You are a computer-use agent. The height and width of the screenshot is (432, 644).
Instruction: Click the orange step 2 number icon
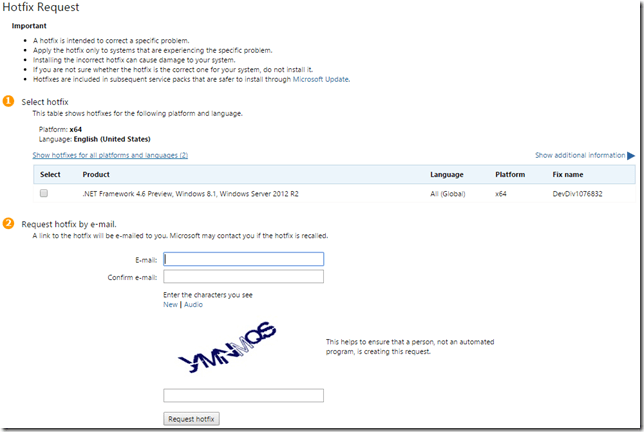tap(9, 224)
